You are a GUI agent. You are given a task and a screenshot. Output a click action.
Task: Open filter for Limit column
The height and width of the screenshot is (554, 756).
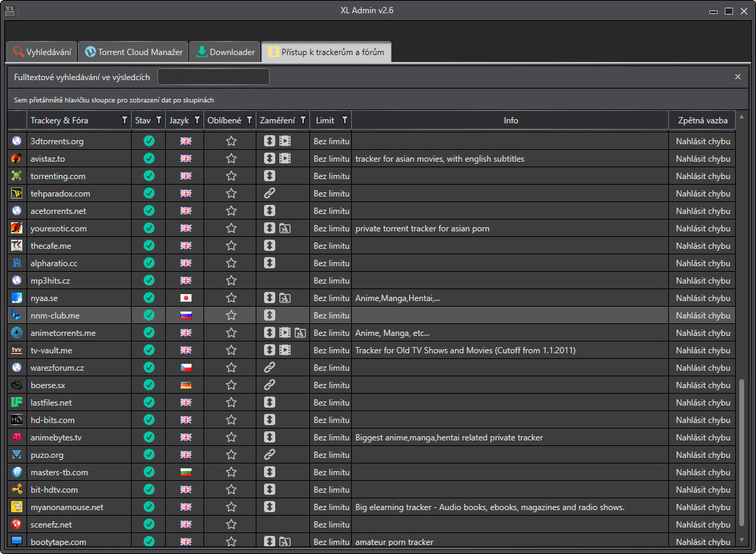(345, 120)
